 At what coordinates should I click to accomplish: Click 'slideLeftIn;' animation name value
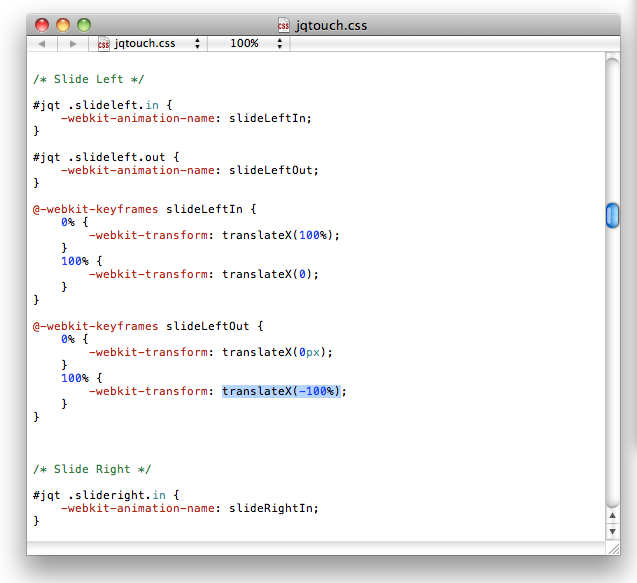(x=270, y=118)
